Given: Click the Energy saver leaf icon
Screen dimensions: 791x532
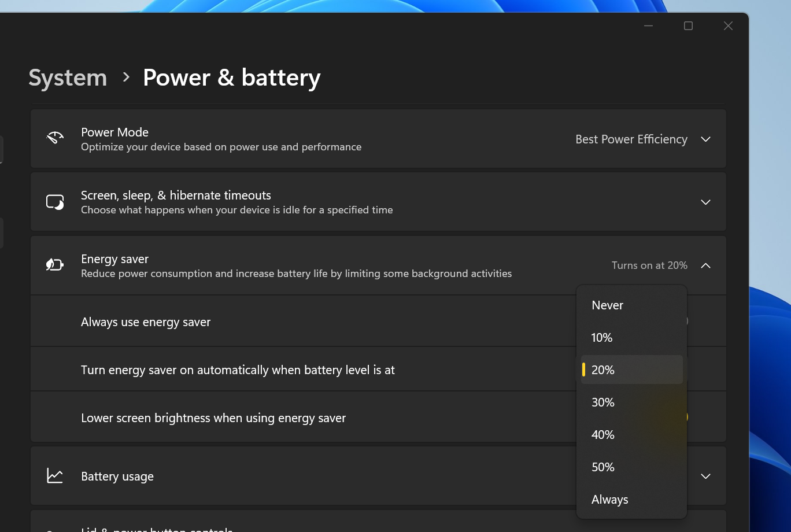Looking at the screenshot, I should pyautogui.click(x=54, y=264).
